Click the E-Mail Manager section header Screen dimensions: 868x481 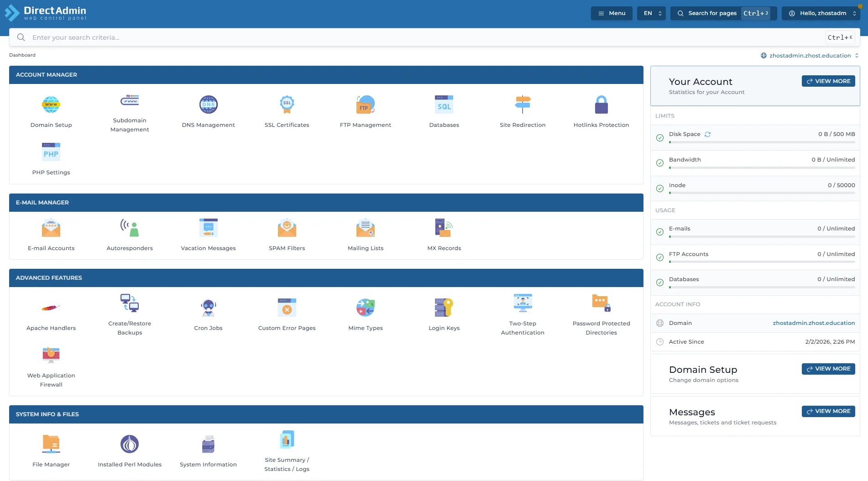coord(326,203)
